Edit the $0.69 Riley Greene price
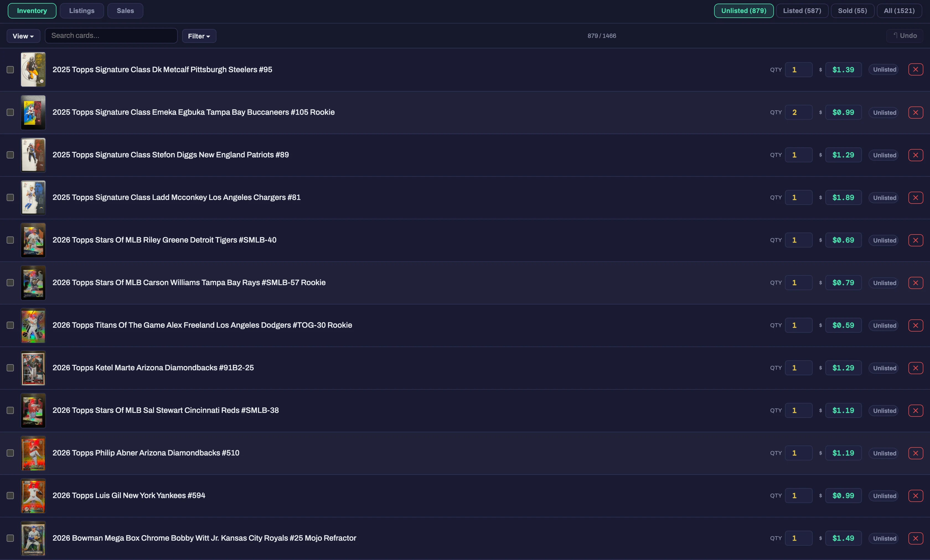The width and height of the screenshot is (930, 560). pyautogui.click(x=844, y=240)
